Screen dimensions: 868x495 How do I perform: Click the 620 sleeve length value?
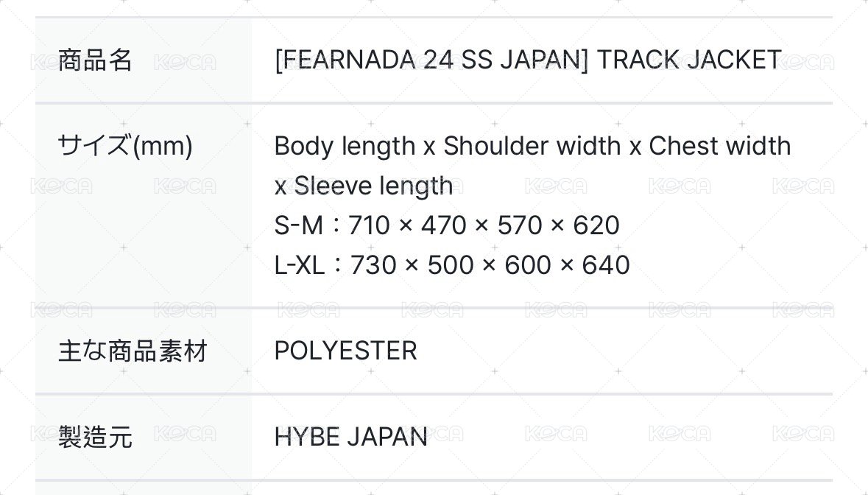[596, 225]
